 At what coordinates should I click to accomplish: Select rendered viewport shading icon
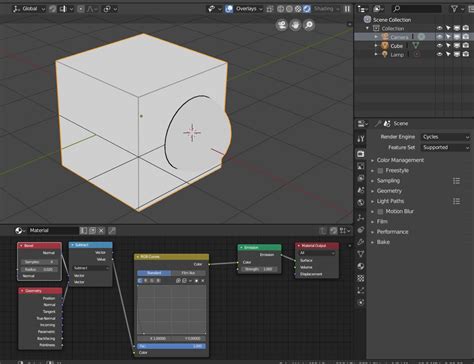pos(307,9)
